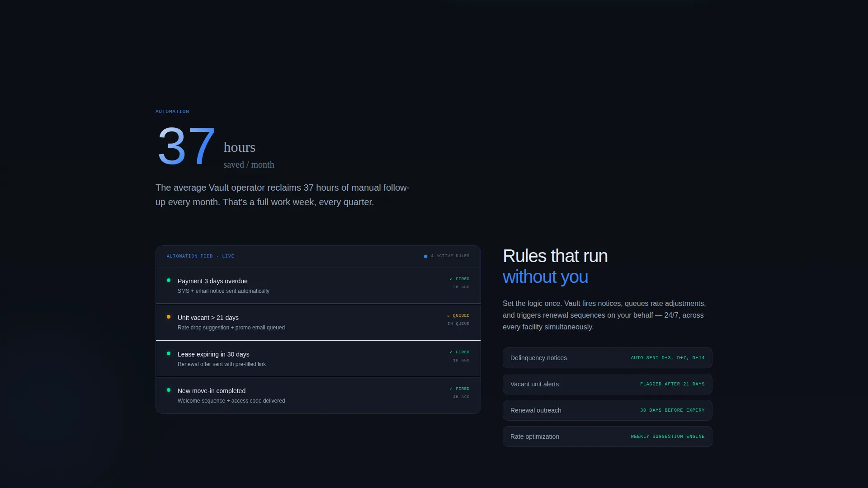Click FIRED checkmark on New move-in row

click(x=451, y=389)
